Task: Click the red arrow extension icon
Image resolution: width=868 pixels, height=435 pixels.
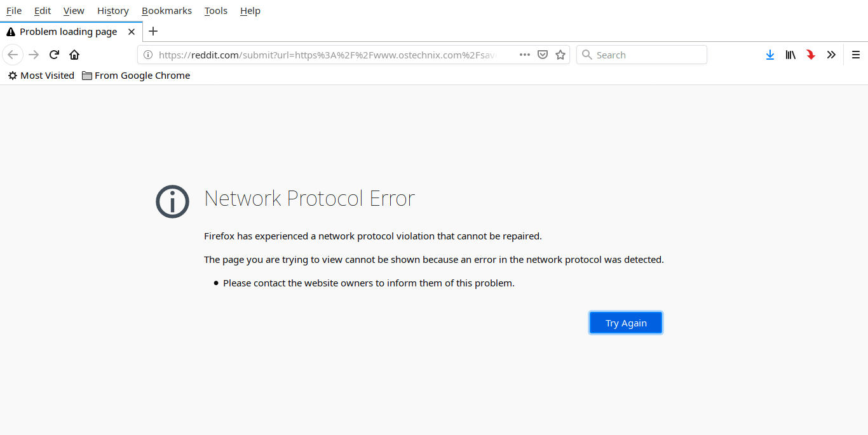Action: click(811, 55)
